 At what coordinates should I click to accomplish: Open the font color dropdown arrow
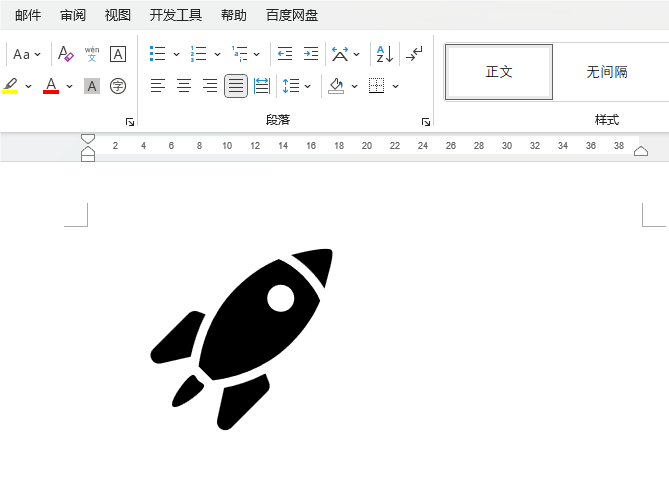coord(70,86)
